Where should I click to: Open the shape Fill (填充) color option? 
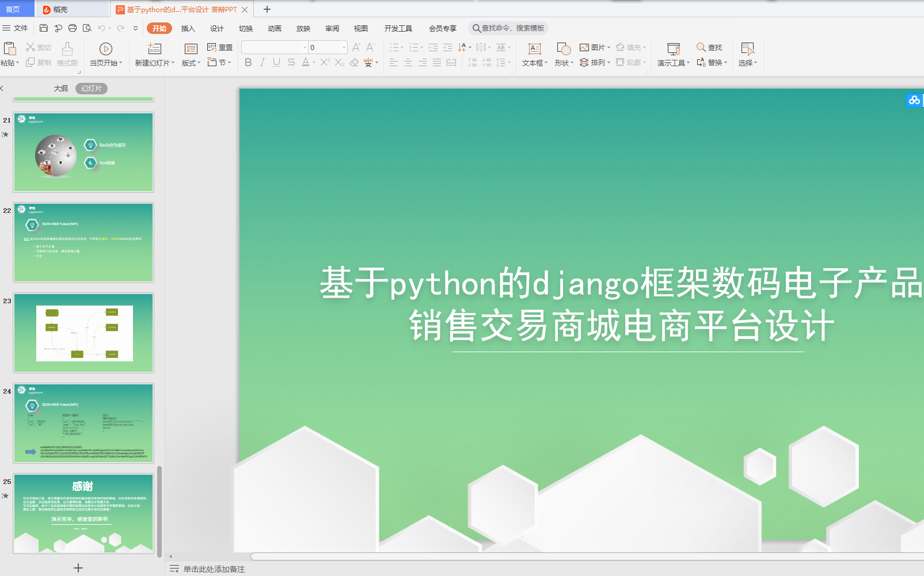click(631, 47)
